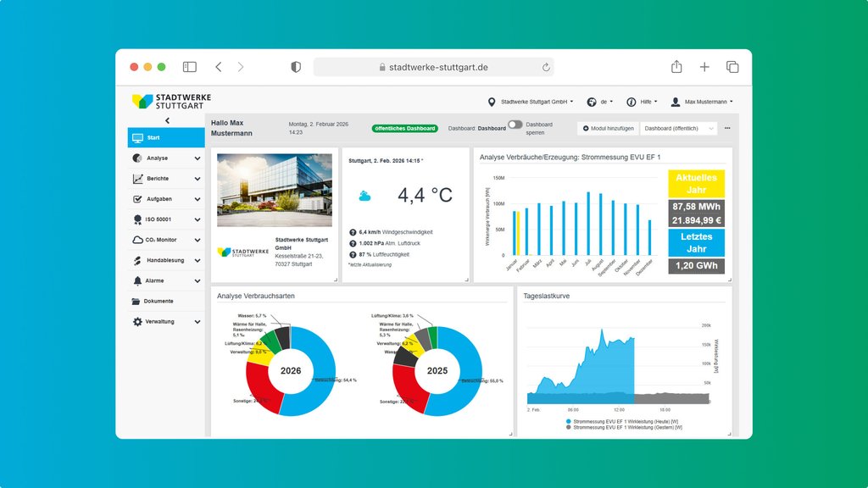Click the Alarme bell icon
Image resolution: width=868 pixels, height=488 pixels.
coord(137,281)
